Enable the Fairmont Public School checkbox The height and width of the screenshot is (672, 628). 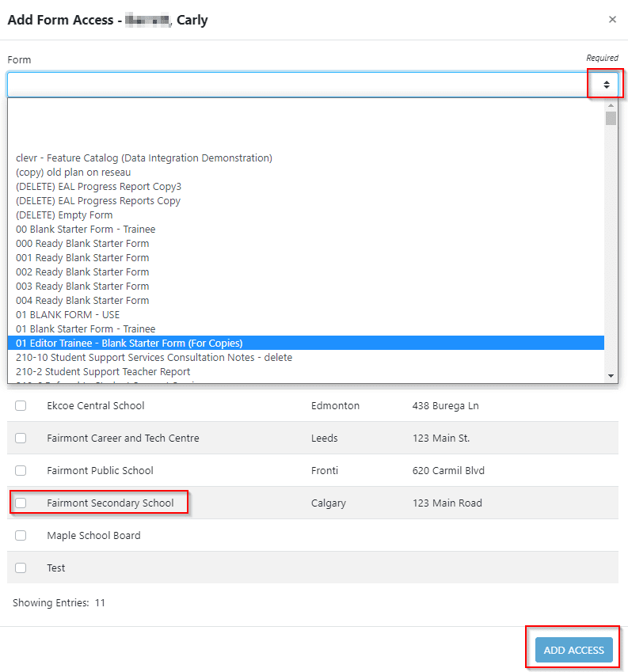tap(21, 470)
